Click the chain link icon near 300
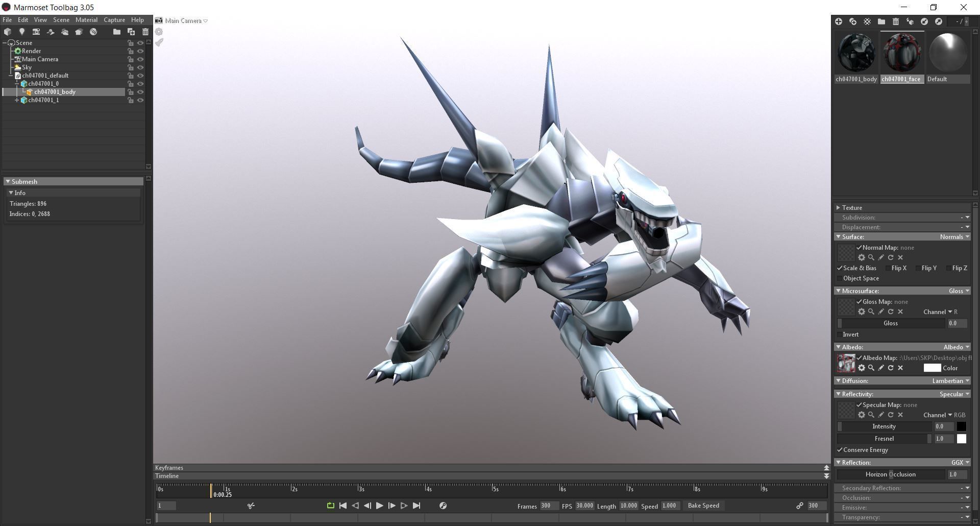 800,506
